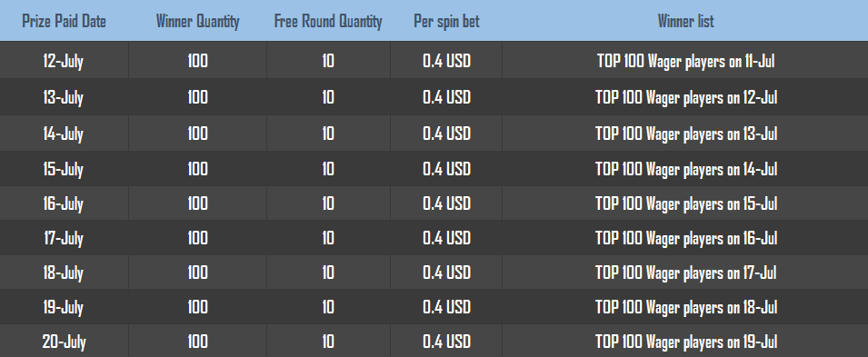Select the 13-July prize date cell
The image size is (868, 357).
coord(63,97)
